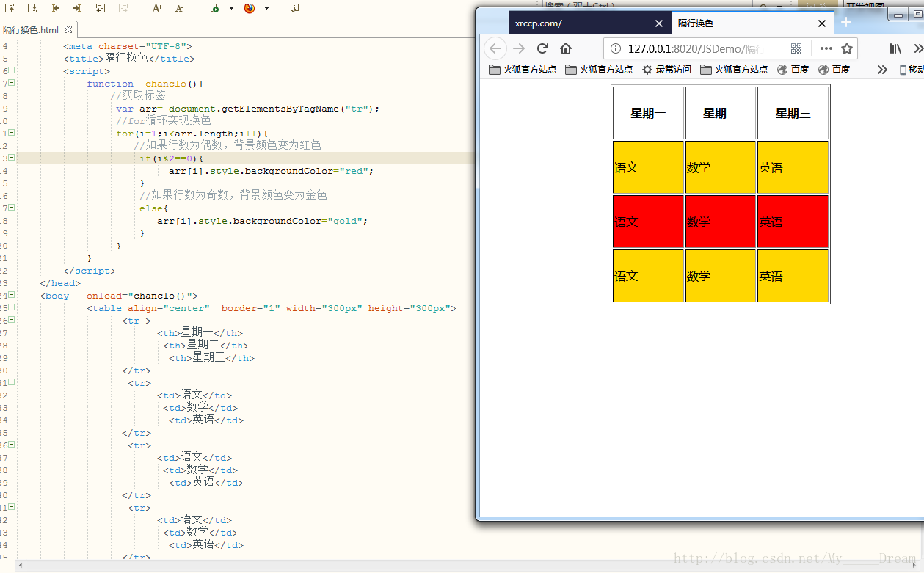Click the increase font size A+ icon
This screenshot has width=924, height=573.
coord(157,8)
